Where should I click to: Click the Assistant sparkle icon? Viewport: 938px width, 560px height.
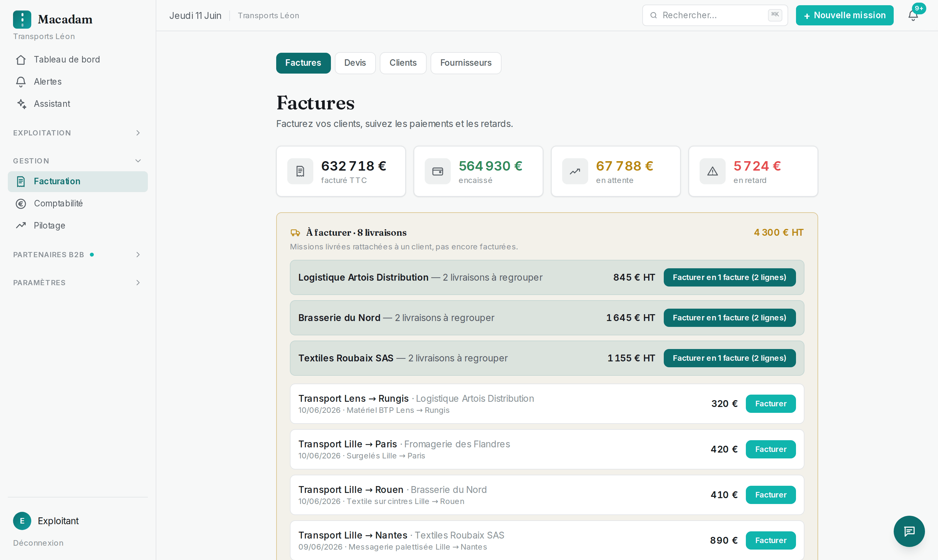21,104
